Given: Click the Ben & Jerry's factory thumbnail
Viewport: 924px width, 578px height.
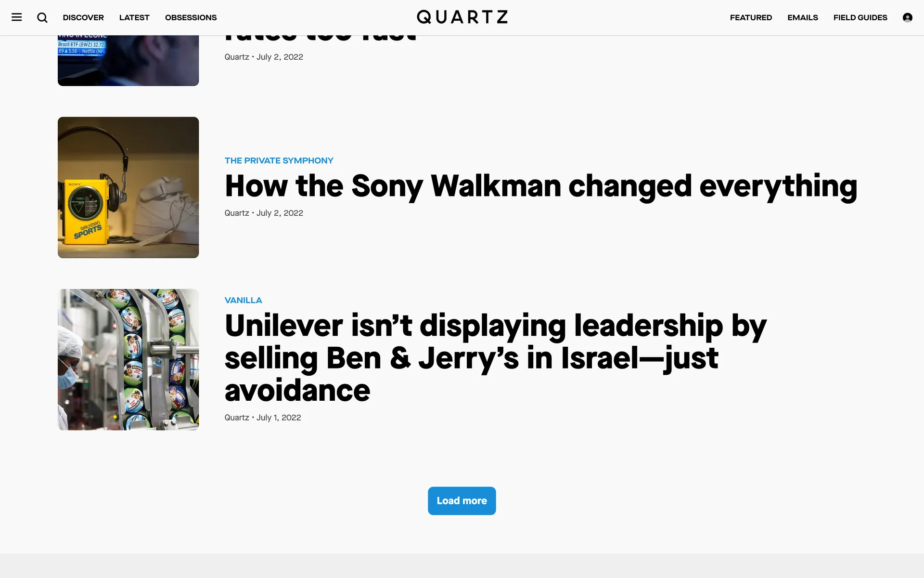Looking at the screenshot, I should point(128,359).
